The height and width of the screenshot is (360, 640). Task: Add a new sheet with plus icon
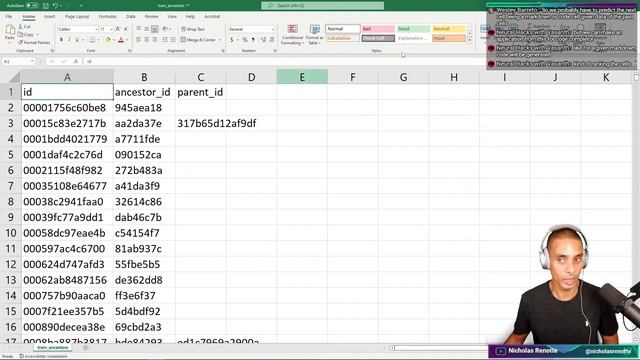click(85, 348)
